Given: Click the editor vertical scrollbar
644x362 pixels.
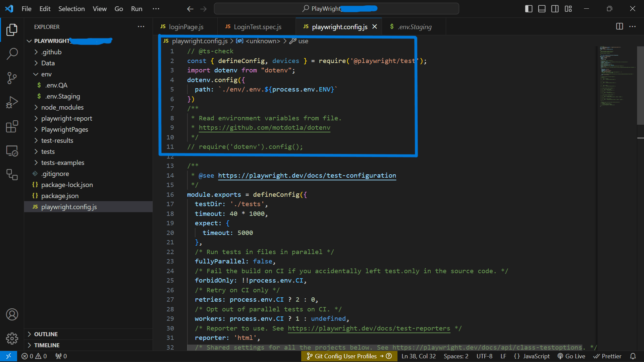Looking at the screenshot, I should [640, 85].
